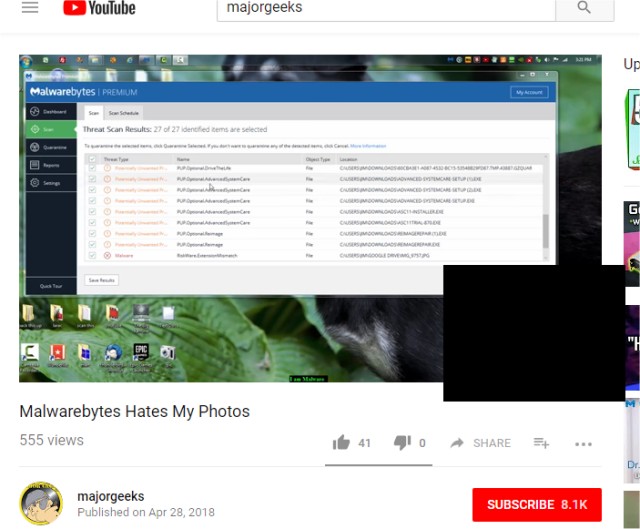640x529 pixels.
Task: Click the results list scrollbar thumb
Action: click(545, 231)
